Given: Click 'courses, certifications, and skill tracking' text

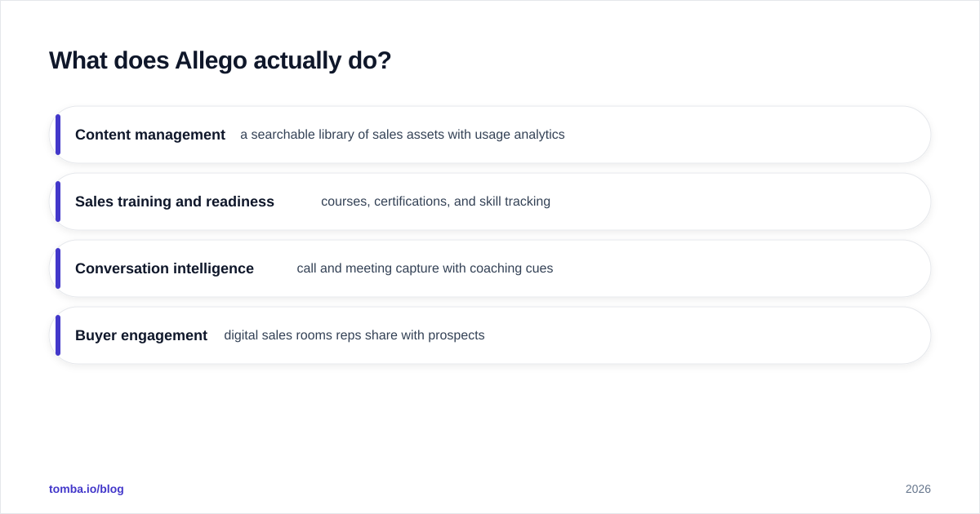Looking at the screenshot, I should tap(435, 202).
